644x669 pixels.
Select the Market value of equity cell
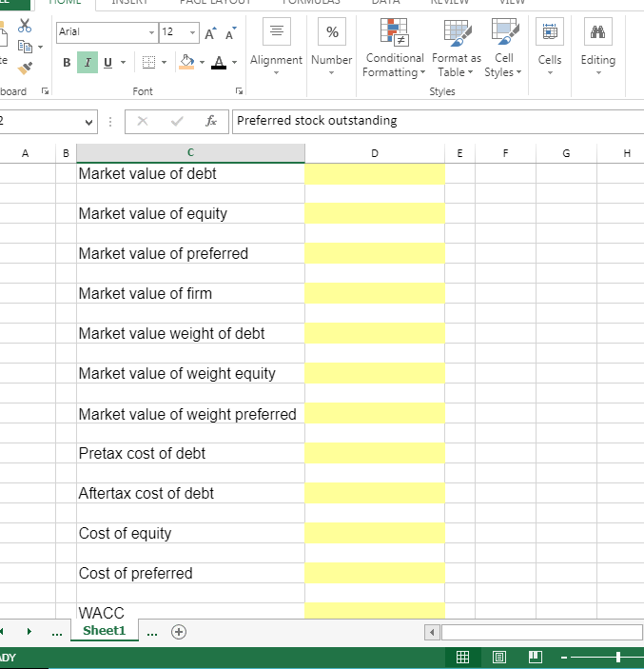(190, 213)
